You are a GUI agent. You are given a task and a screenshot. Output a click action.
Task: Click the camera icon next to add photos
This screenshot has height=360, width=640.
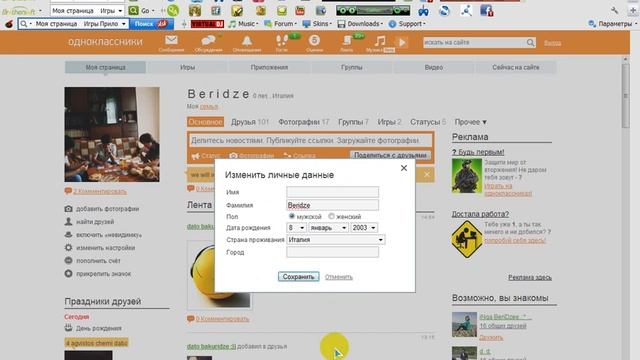(x=68, y=209)
